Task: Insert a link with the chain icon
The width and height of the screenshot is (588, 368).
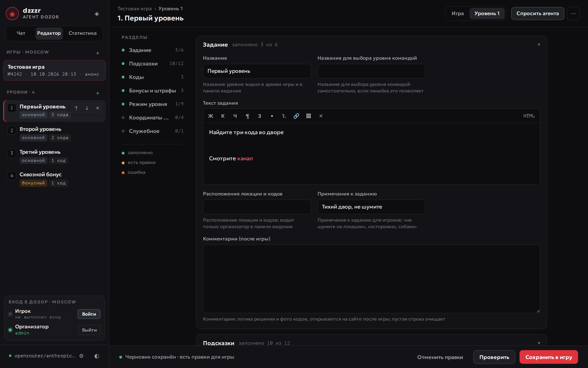Action: point(296,116)
